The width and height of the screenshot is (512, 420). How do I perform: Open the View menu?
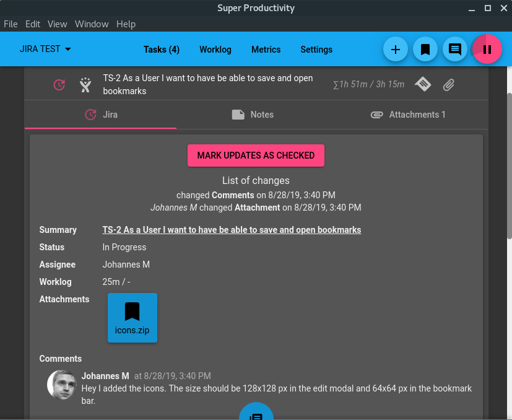57,24
